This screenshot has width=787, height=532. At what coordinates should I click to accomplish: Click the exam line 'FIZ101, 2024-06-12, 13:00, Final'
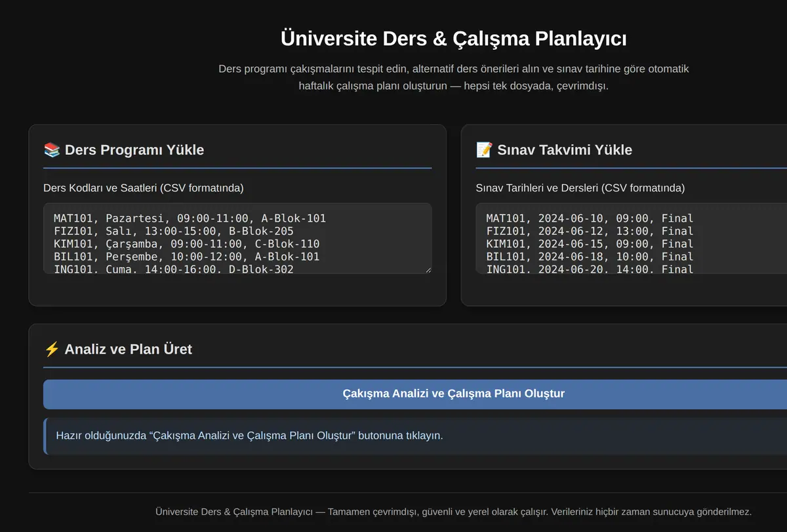pyautogui.click(x=590, y=231)
